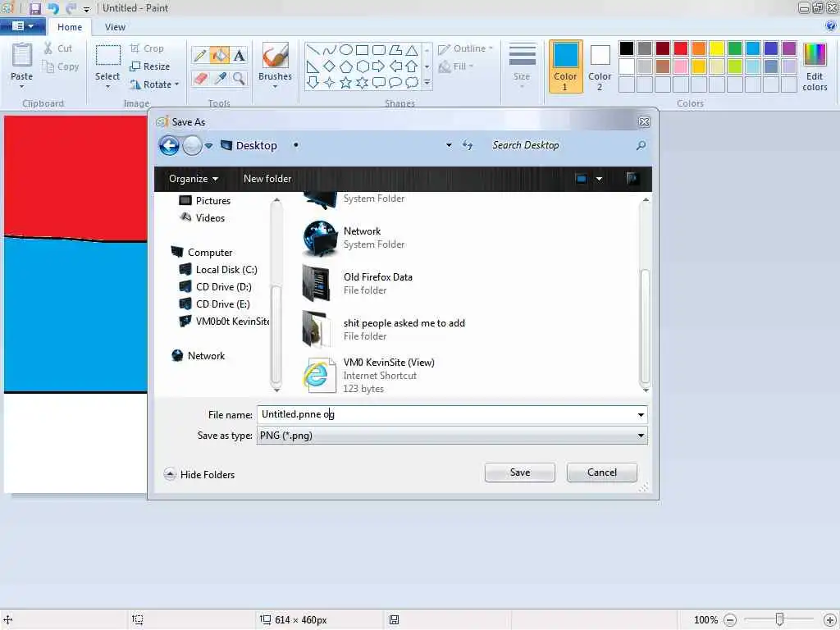Pick the black color swatch

coord(626,48)
